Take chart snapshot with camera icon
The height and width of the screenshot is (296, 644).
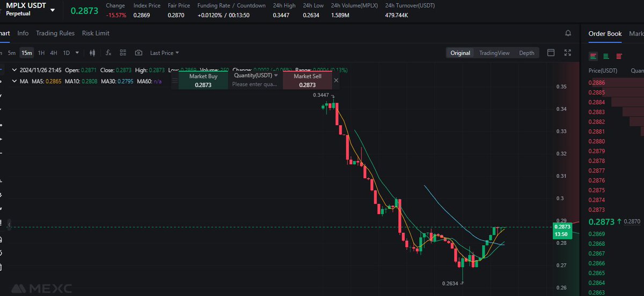pyautogui.click(x=138, y=53)
